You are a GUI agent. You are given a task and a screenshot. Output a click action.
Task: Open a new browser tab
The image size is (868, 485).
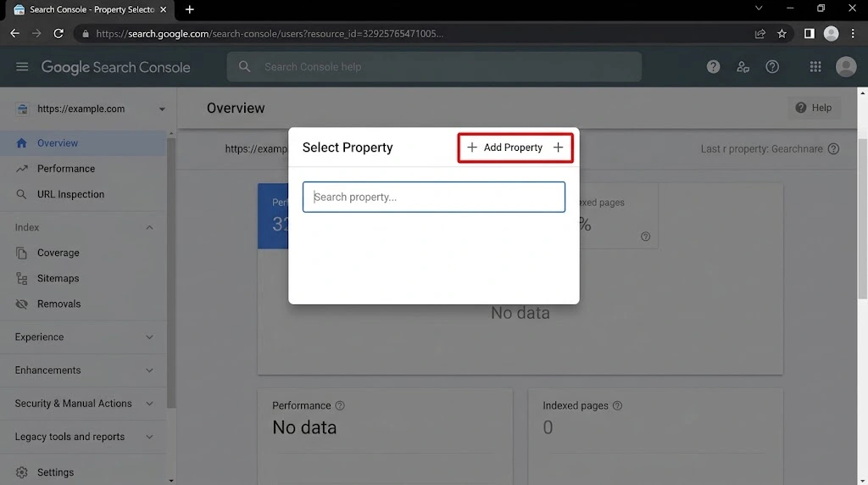tap(189, 9)
